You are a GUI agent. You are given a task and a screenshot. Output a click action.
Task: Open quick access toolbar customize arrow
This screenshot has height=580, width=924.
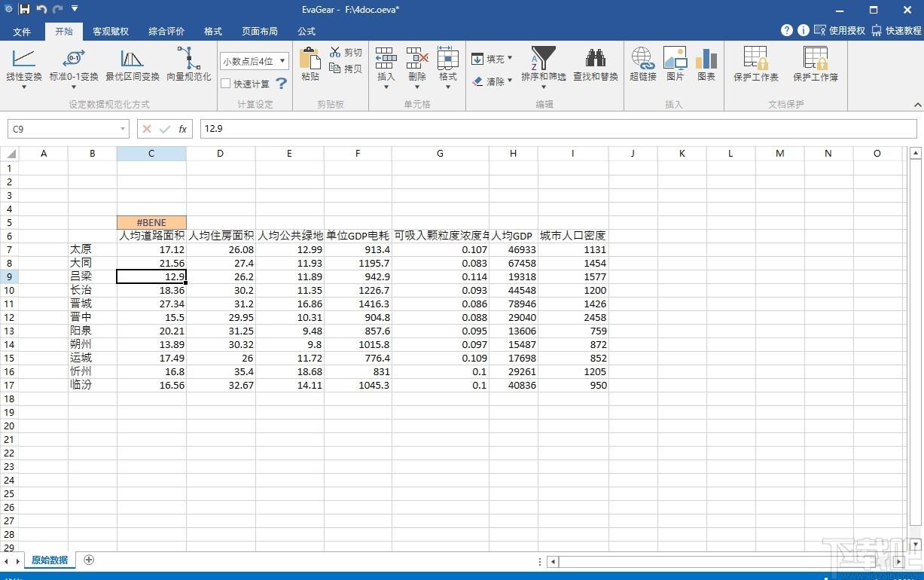(75, 9)
